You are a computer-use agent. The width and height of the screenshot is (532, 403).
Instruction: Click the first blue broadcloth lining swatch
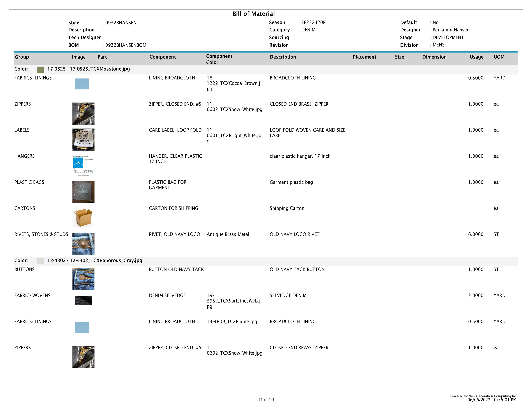pos(82,84)
